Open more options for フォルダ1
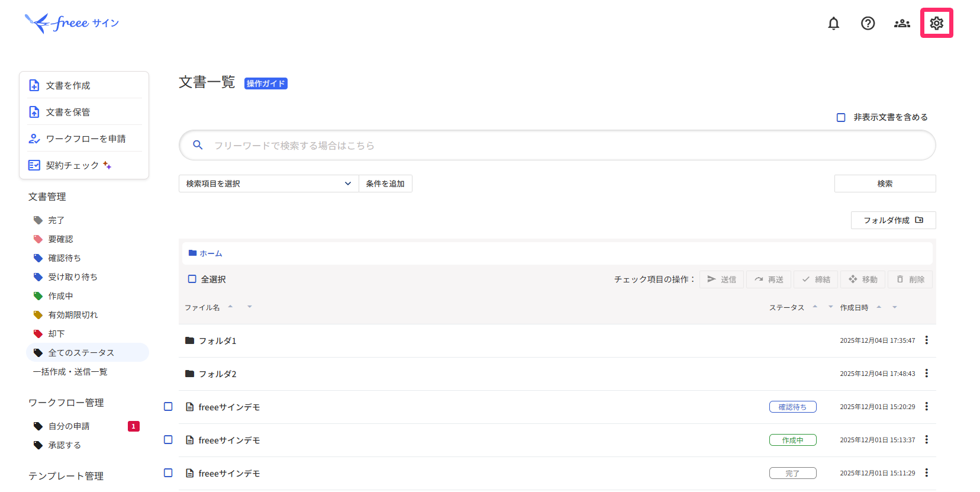Screen dimensions: 980x492 click(927, 340)
